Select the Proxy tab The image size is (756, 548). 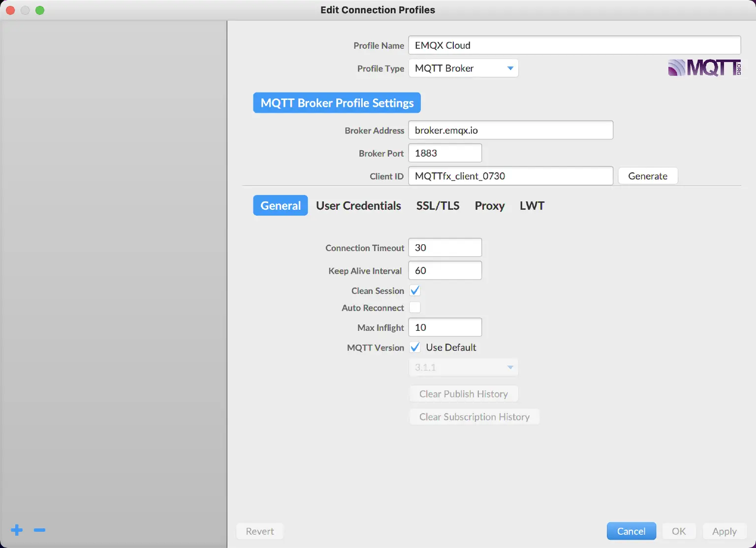[489, 205]
